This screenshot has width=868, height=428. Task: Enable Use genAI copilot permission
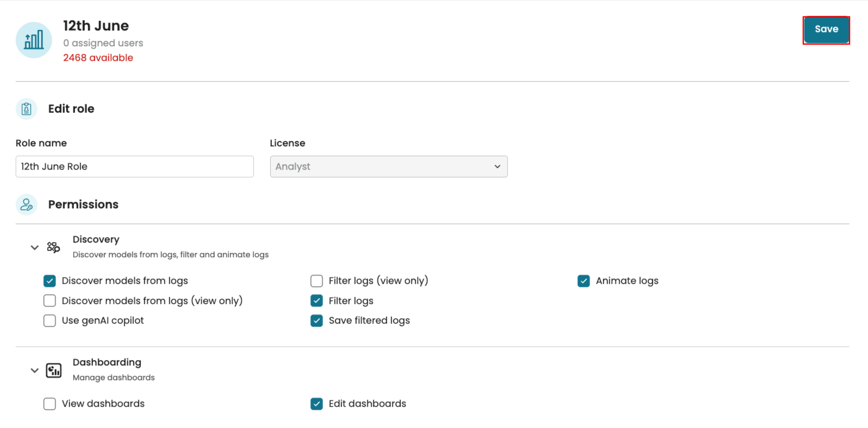point(49,321)
